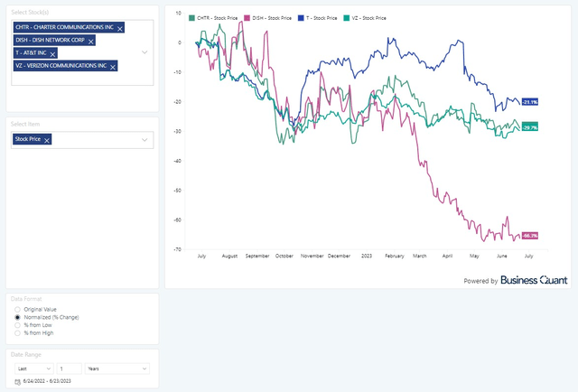Remove the CHTR Charter Communications tag
Screen dimensions: 578x392
tap(120, 29)
